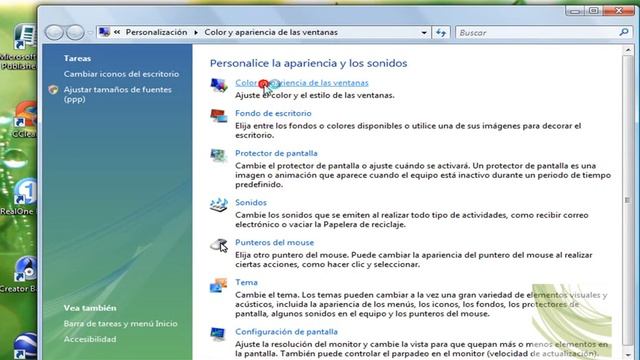
Task: Click the Color y apariencia breadcrumb segment
Action: 271,32
